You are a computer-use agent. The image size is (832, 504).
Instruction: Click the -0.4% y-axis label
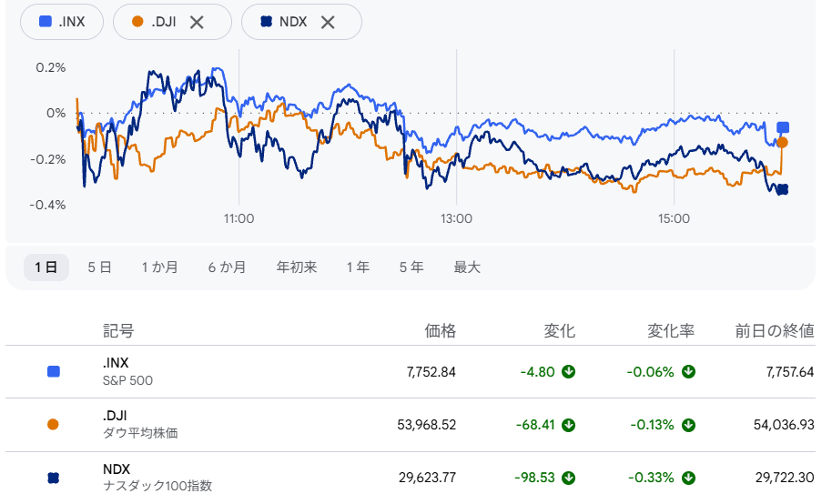pyautogui.click(x=47, y=206)
